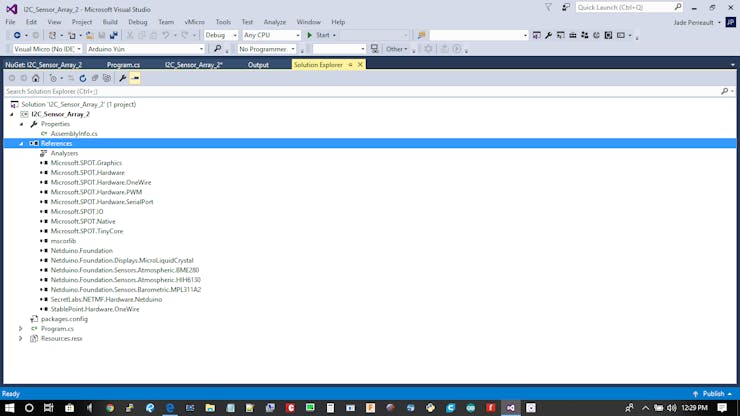740x416 pixels.
Task: Click Publish in the status bar
Action: pyautogui.click(x=713, y=394)
